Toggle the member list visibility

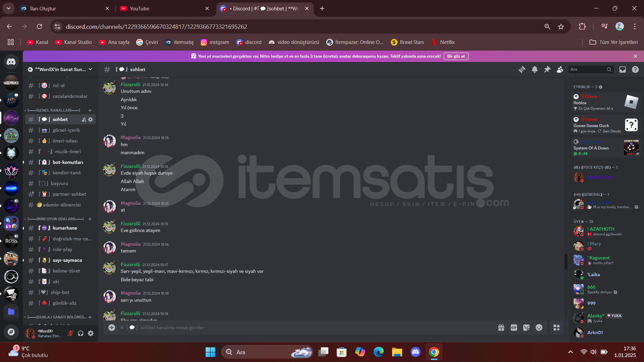tap(560, 69)
